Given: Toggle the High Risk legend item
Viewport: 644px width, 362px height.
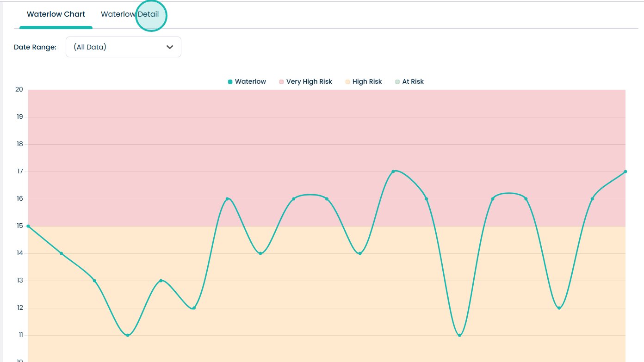Looking at the screenshot, I should pyautogui.click(x=364, y=82).
